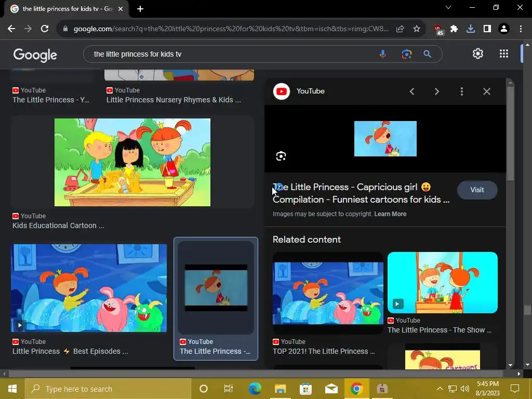Click 'Kids Educational Cartoon ...' result title

pyautogui.click(x=58, y=225)
